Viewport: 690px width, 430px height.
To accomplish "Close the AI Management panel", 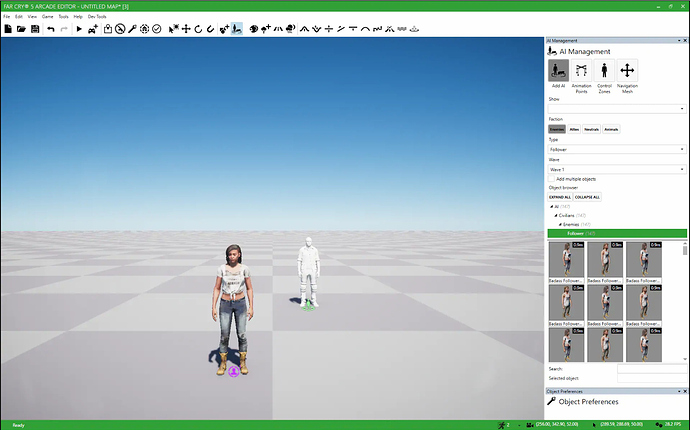I will click(x=685, y=40).
